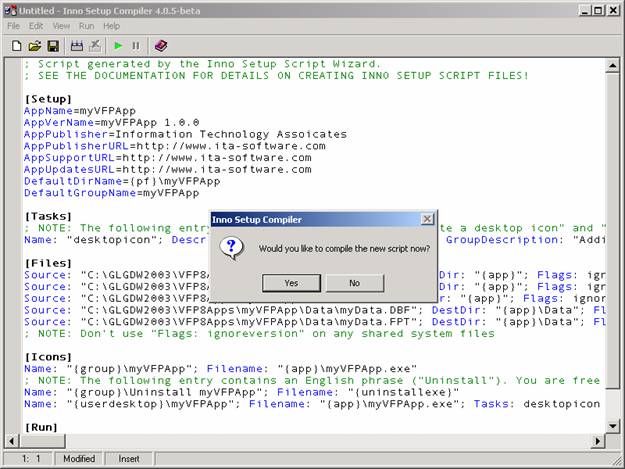This screenshot has width=625, height=469.
Task: Click the desktopicon task Name line
Action: pyautogui.click(x=314, y=239)
